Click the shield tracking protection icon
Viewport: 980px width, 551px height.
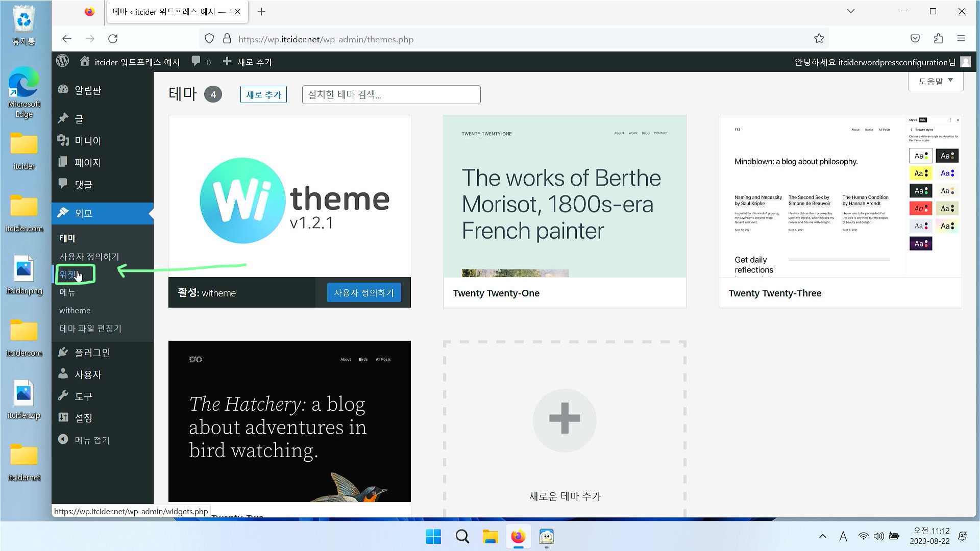point(209,39)
